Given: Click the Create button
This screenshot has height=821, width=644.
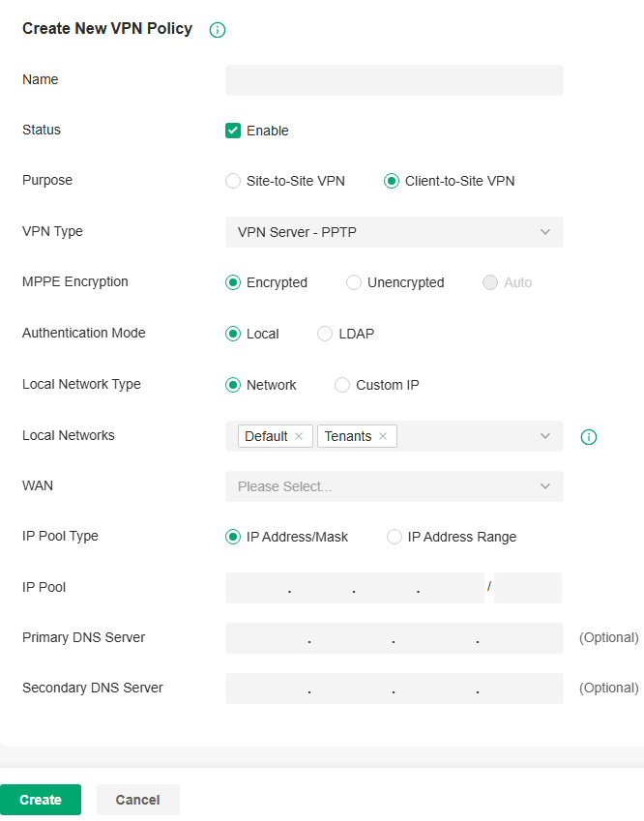Looking at the screenshot, I should (40, 800).
